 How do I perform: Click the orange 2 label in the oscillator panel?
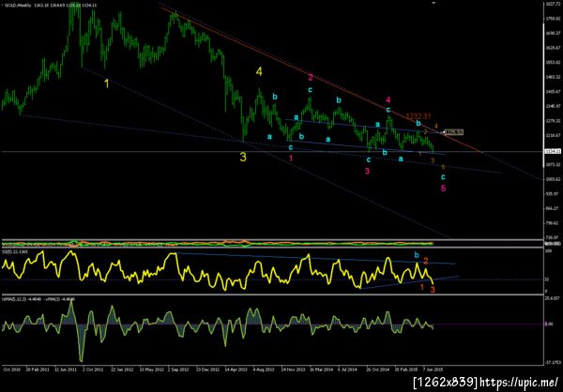click(425, 261)
